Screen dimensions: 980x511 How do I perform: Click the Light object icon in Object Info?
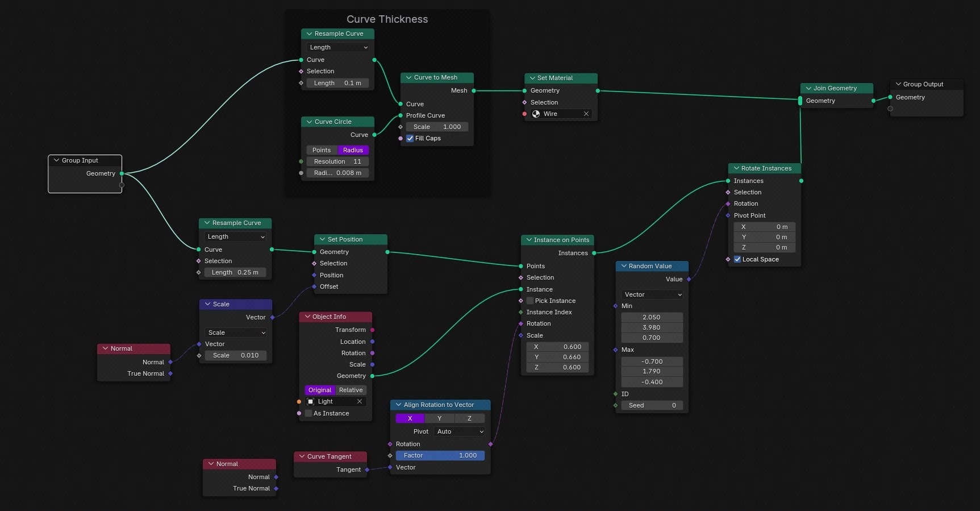click(311, 401)
